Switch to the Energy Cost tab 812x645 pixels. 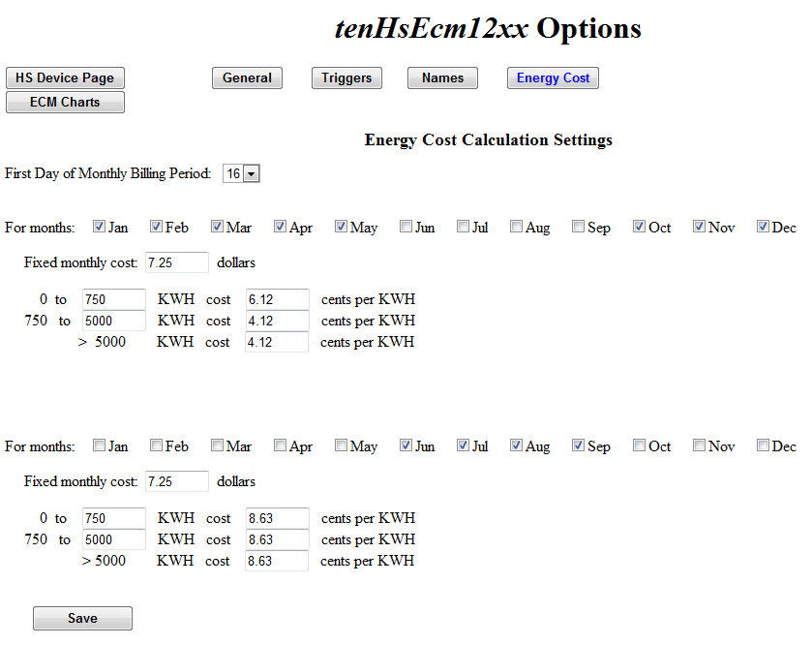(x=552, y=77)
